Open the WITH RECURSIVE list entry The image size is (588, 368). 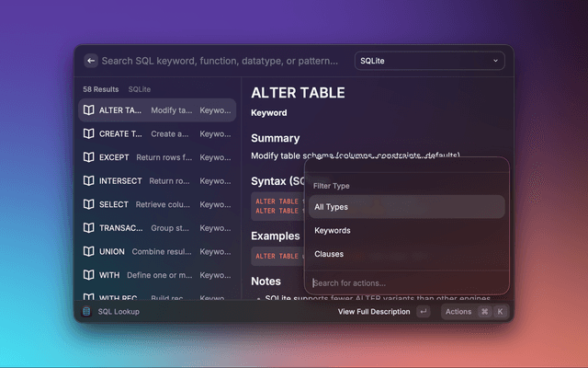(x=156, y=297)
